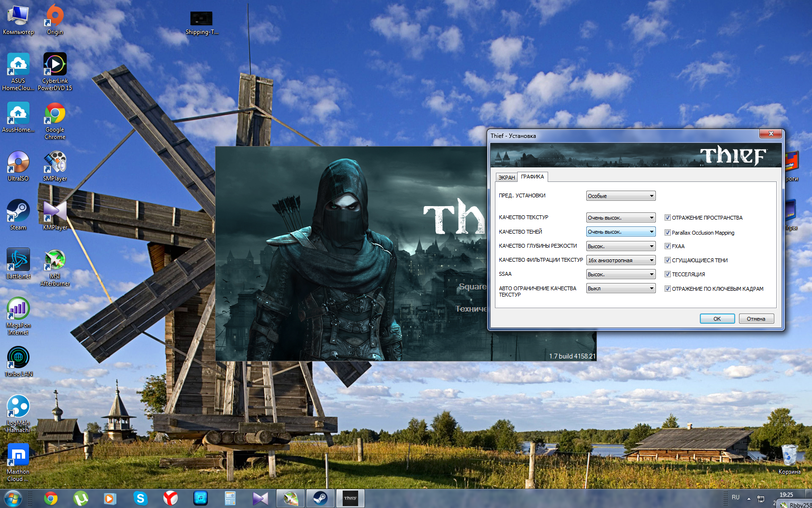The image size is (812, 508).
Task: Show hidden system tray icons
Action: [749, 498]
